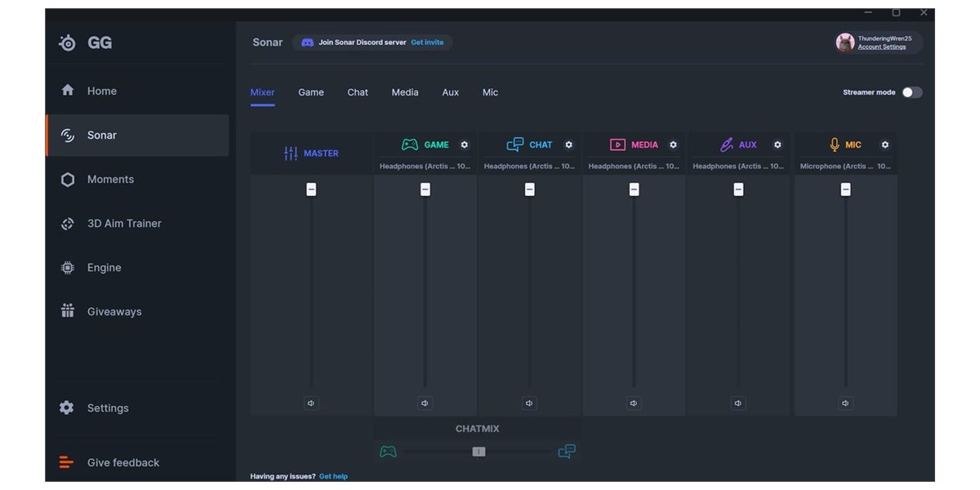Click the play icon in MEDIA header

617,145
